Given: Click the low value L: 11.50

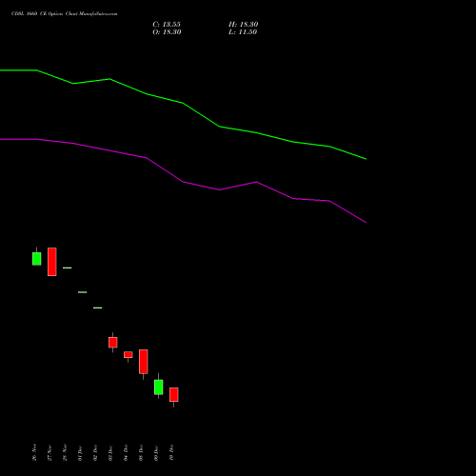Looking at the screenshot, I should pos(243,32).
